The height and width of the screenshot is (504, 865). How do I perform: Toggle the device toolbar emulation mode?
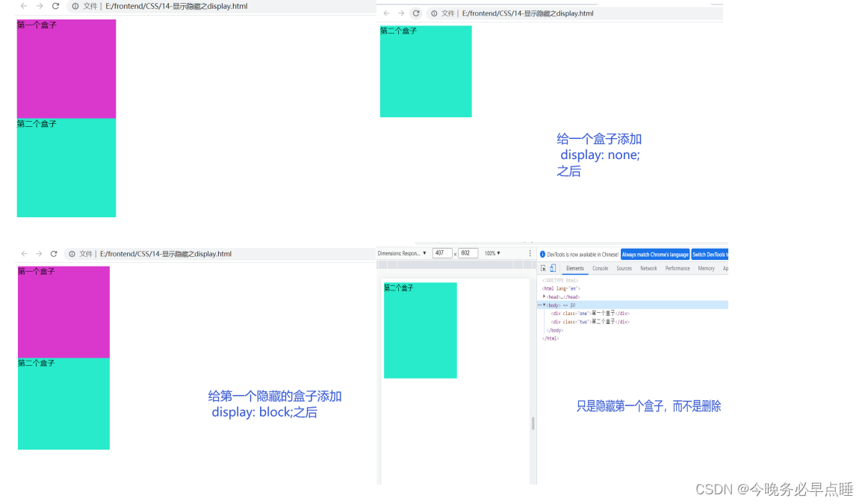coord(552,268)
